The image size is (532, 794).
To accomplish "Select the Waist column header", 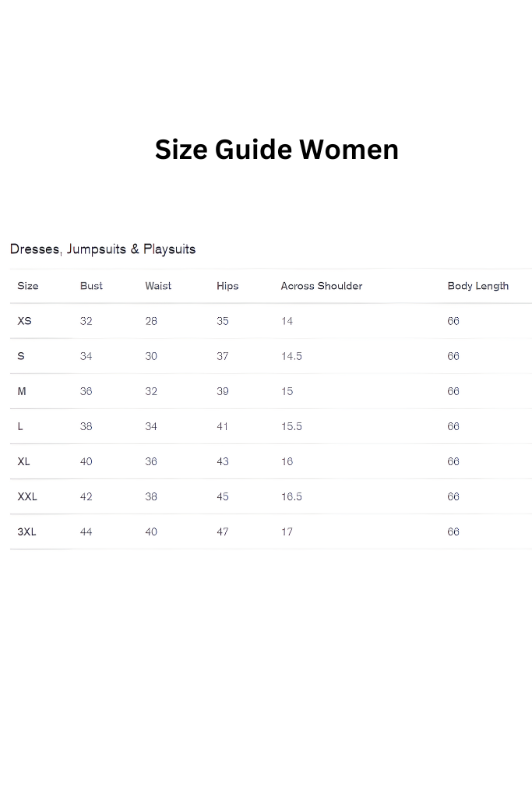I will point(158,286).
